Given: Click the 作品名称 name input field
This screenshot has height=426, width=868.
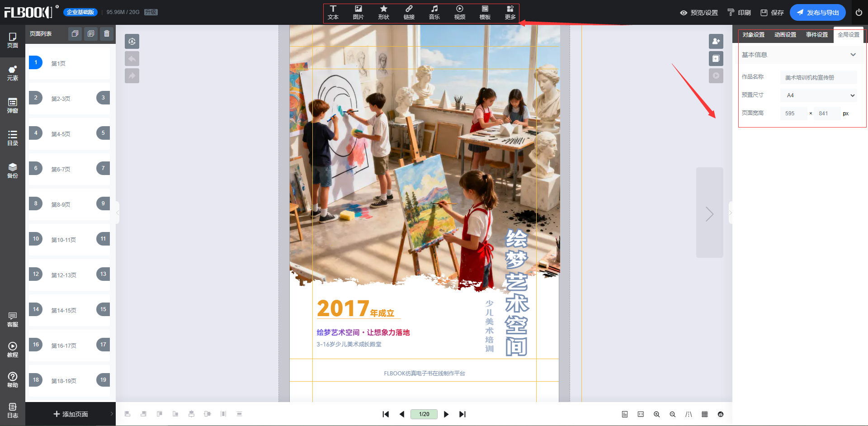Looking at the screenshot, I should pos(818,77).
